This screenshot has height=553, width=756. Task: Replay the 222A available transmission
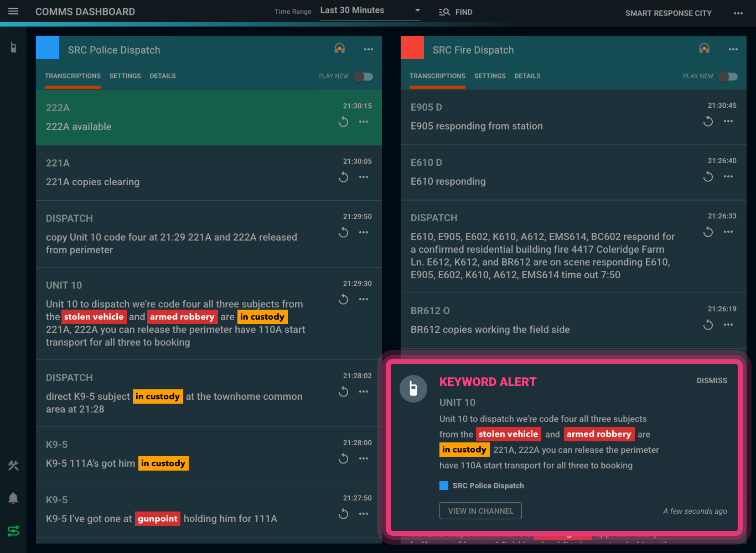point(344,122)
